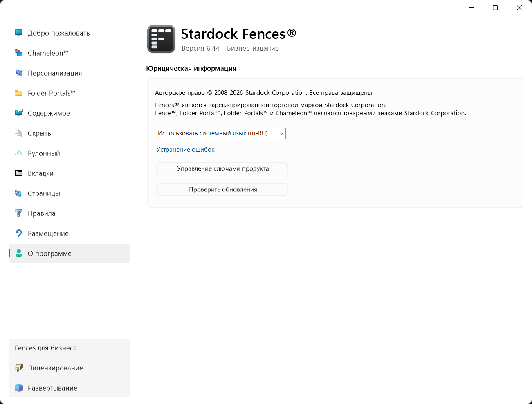Click the Персонализация monitor icon
This screenshot has width=532, height=404.
19,73
